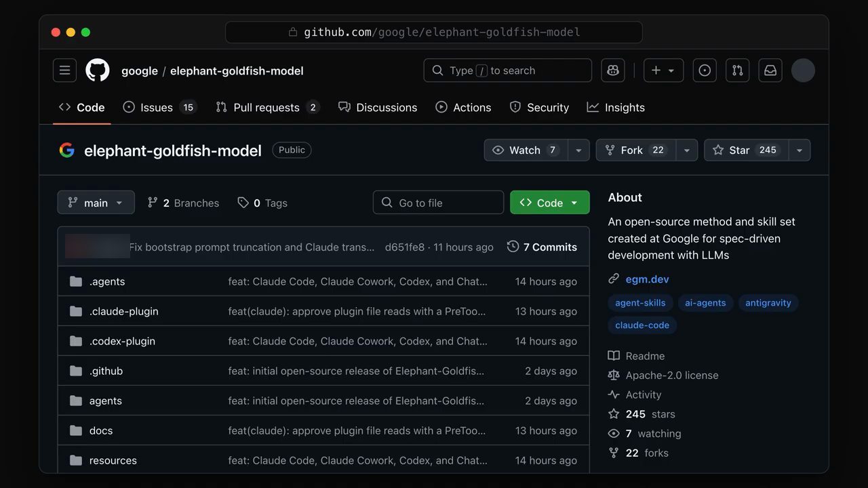Open the resources folder
This screenshot has height=488, width=868.
pos(113,460)
